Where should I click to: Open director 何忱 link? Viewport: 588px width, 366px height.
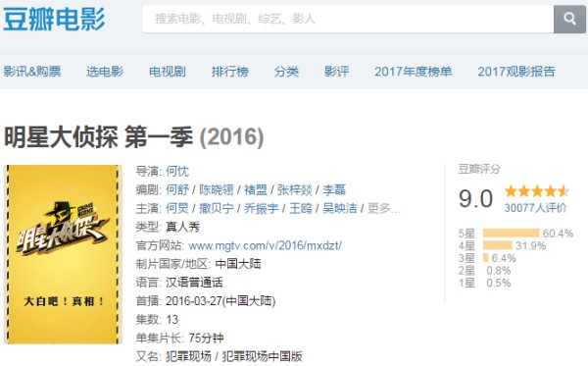pyautogui.click(x=177, y=172)
